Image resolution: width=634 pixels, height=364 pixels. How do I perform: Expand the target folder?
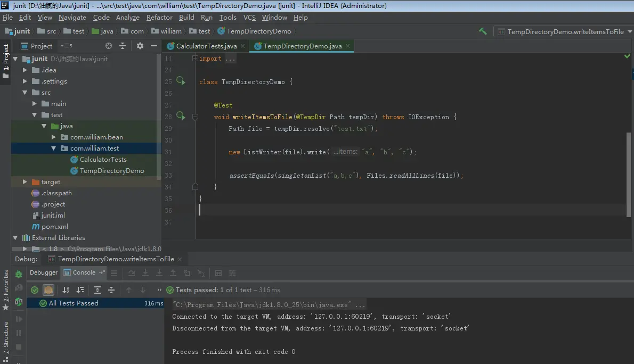(x=25, y=182)
